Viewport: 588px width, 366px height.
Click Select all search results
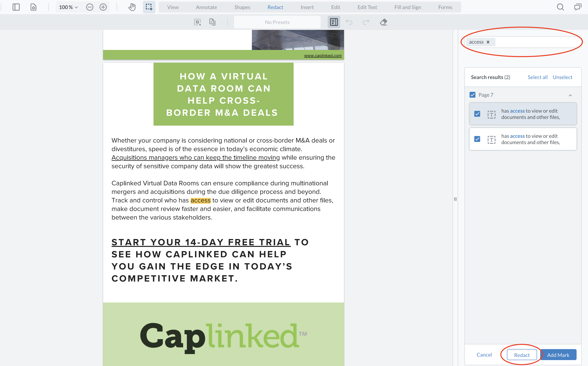click(538, 77)
